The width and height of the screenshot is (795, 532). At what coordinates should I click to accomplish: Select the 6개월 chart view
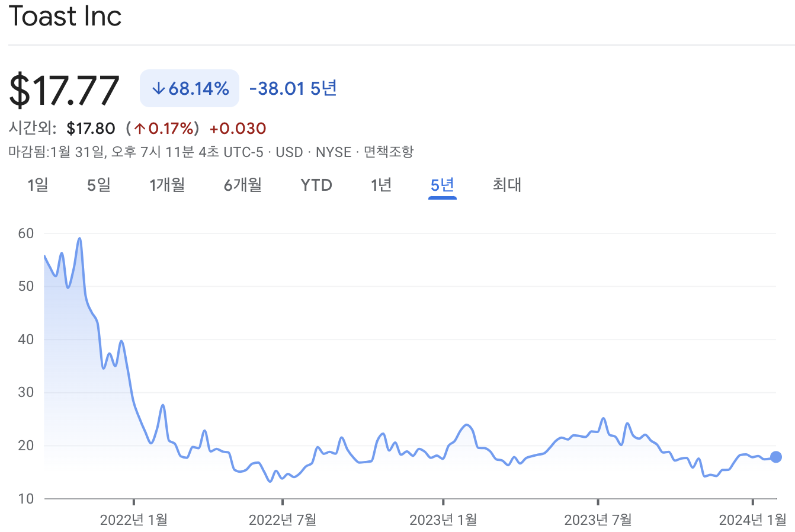[x=243, y=185]
